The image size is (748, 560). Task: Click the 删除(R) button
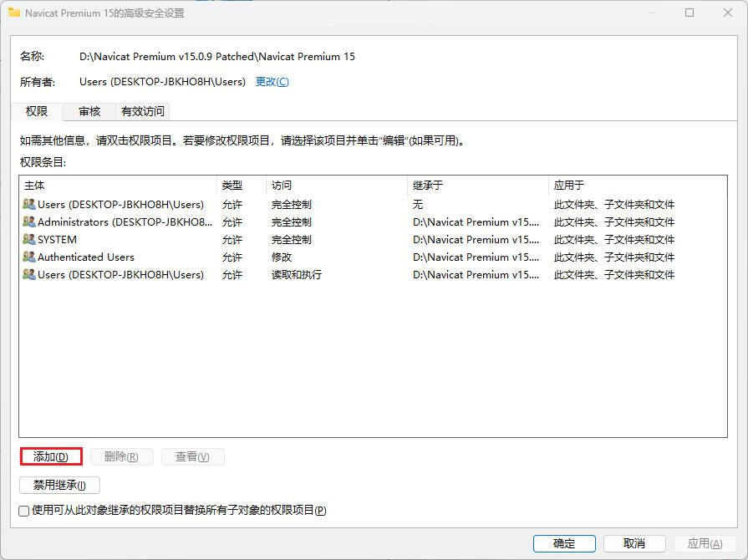pyautogui.click(x=121, y=456)
